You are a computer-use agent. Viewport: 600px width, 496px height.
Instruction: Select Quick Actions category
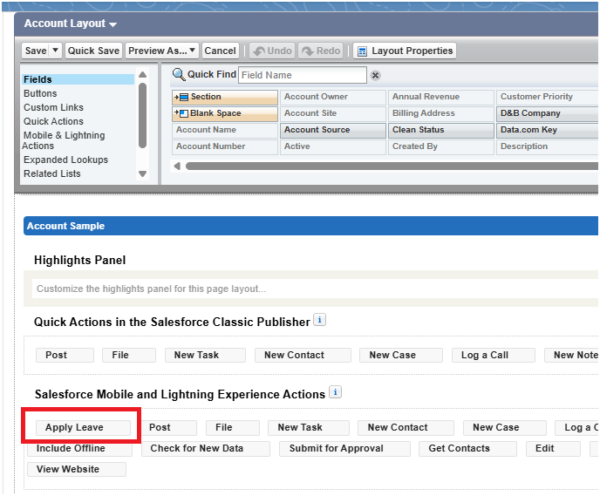[x=53, y=121]
